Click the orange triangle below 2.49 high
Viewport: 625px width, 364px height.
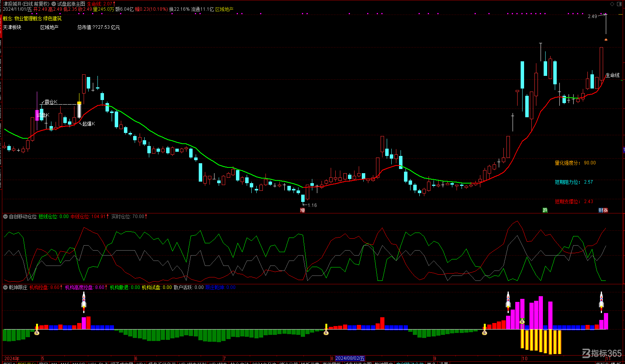pyautogui.click(x=606, y=39)
